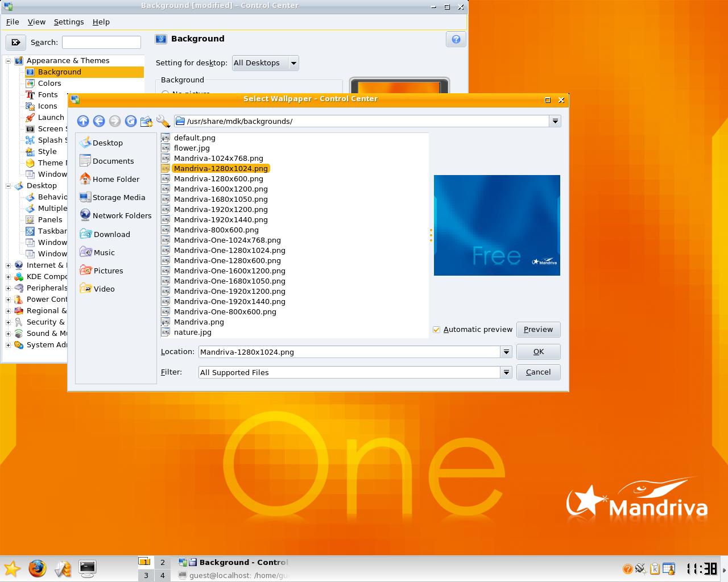
Task: Click the orange help icon in system tray
Action: coord(627,569)
